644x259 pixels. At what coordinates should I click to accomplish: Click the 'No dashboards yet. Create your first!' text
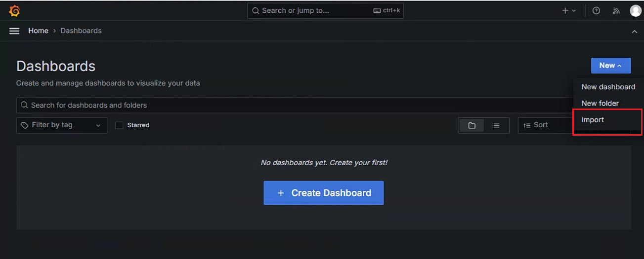coord(324,162)
